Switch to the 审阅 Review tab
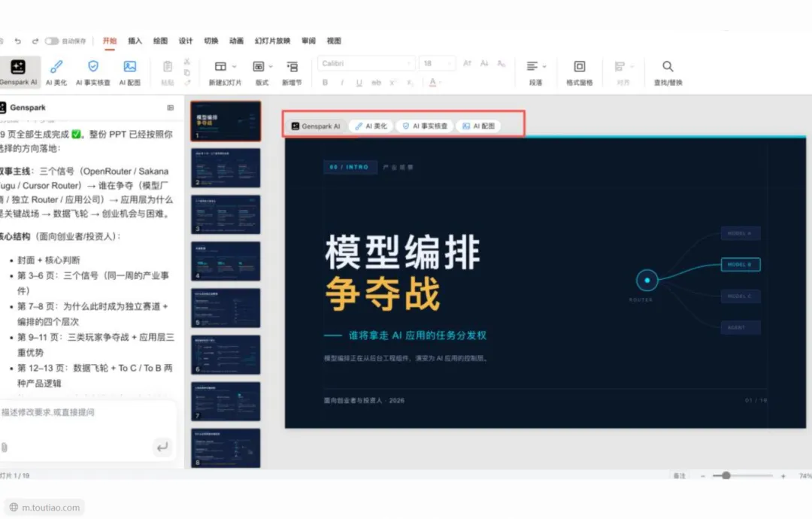This screenshot has width=812, height=519. click(x=309, y=41)
